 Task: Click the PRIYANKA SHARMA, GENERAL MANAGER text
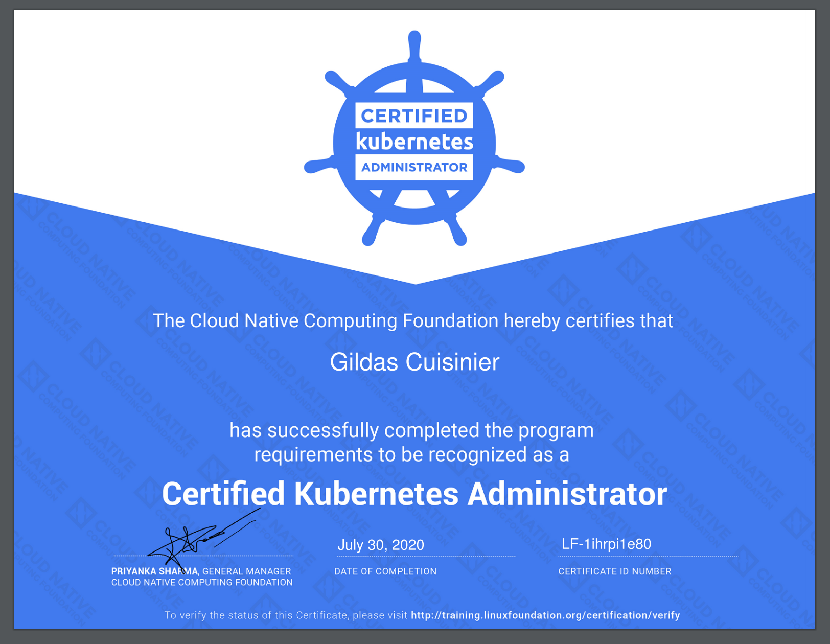[x=201, y=571]
